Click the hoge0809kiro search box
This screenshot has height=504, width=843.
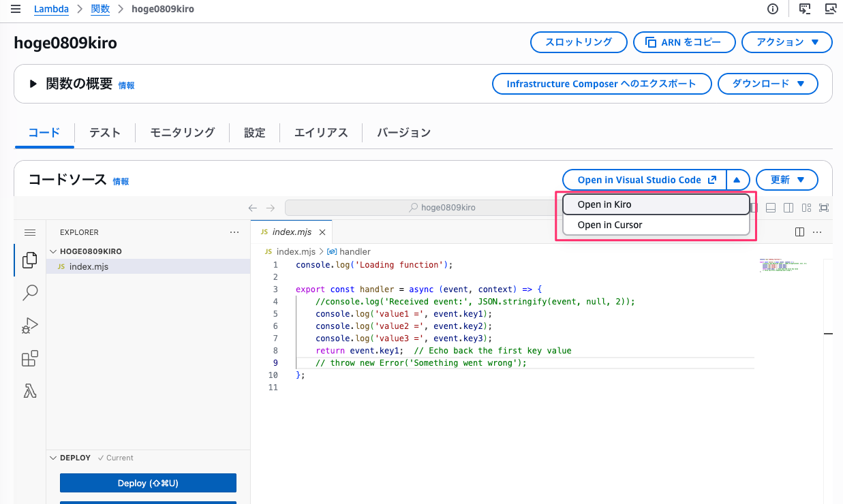(x=442, y=208)
